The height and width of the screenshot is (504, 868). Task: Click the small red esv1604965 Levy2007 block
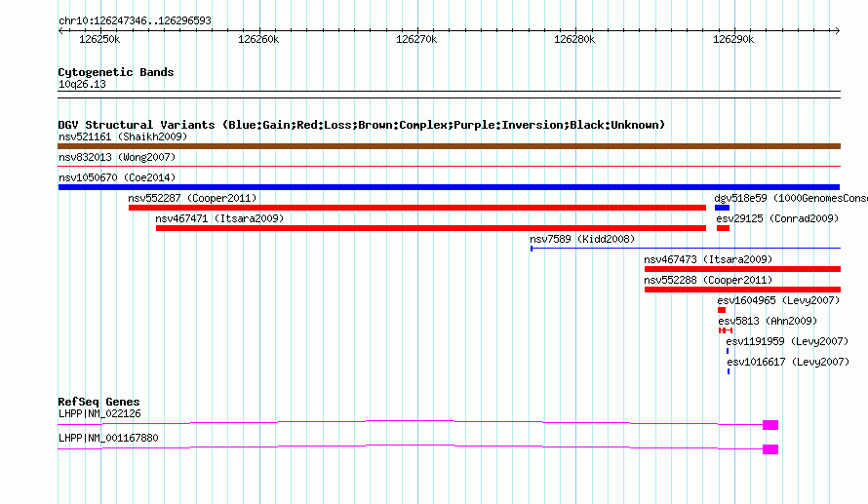tap(722, 310)
